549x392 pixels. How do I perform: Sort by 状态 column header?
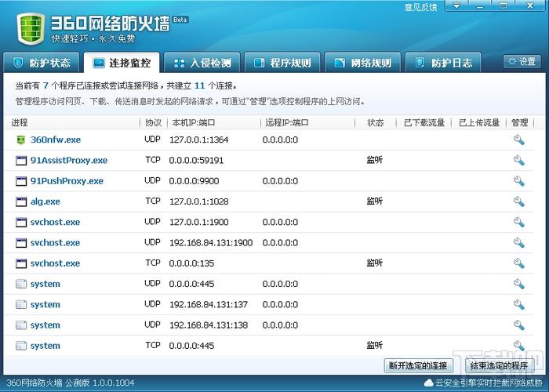pyautogui.click(x=376, y=122)
